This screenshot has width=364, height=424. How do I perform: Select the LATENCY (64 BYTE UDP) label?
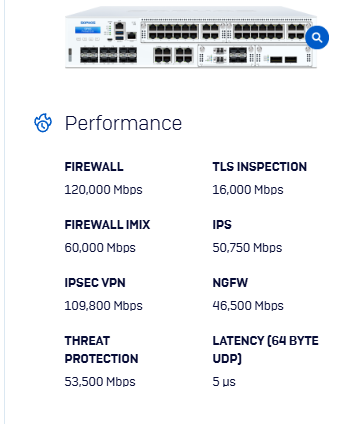pyautogui.click(x=266, y=350)
